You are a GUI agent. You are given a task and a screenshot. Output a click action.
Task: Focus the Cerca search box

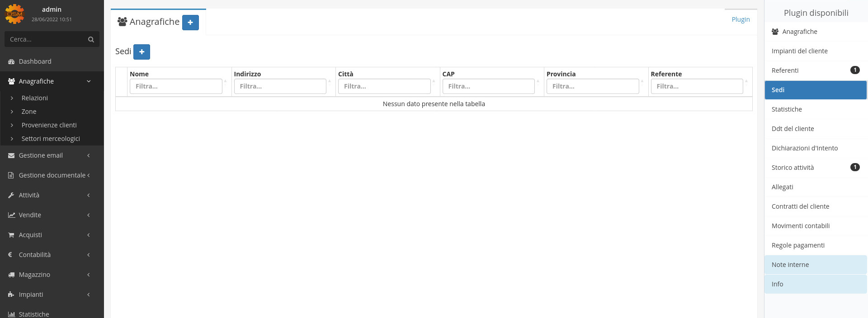pos(45,40)
